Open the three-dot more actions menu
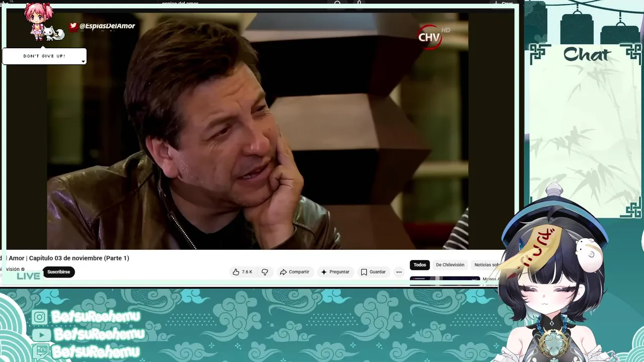The image size is (644, 362). click(399, 272)
